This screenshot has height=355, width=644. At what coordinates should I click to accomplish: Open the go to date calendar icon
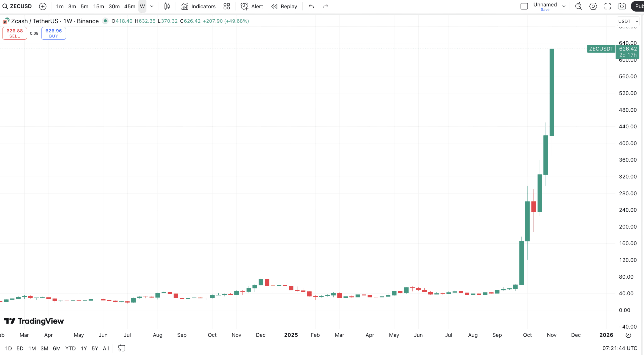pyautogui.click(x=122, y=348)
